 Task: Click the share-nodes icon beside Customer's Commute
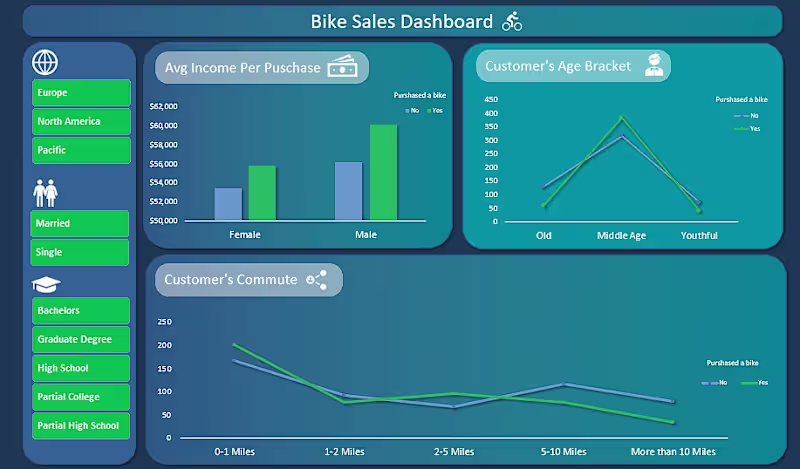click(316, 280)
